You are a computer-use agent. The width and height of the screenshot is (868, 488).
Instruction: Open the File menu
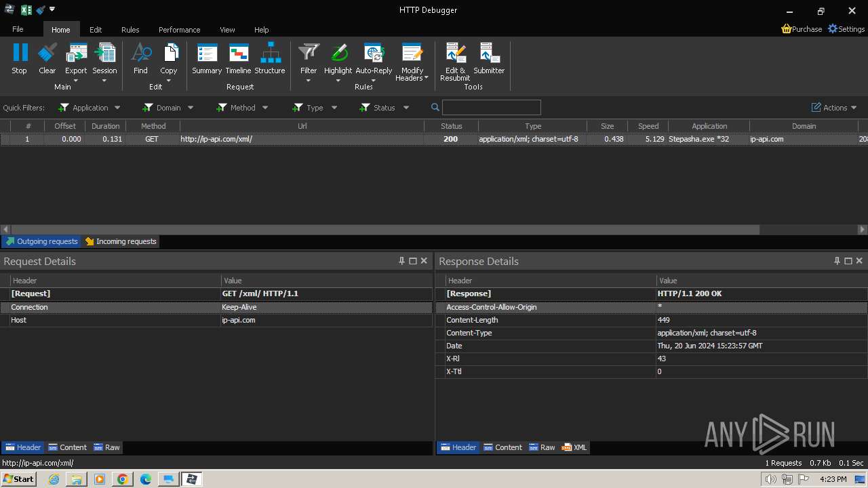coord(18,29)
